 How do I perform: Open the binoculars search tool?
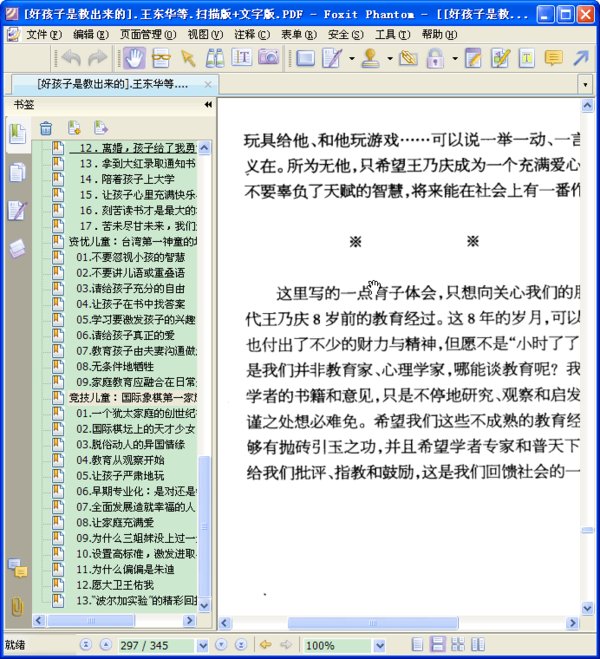pyautogui.click(x=215, y=58)
